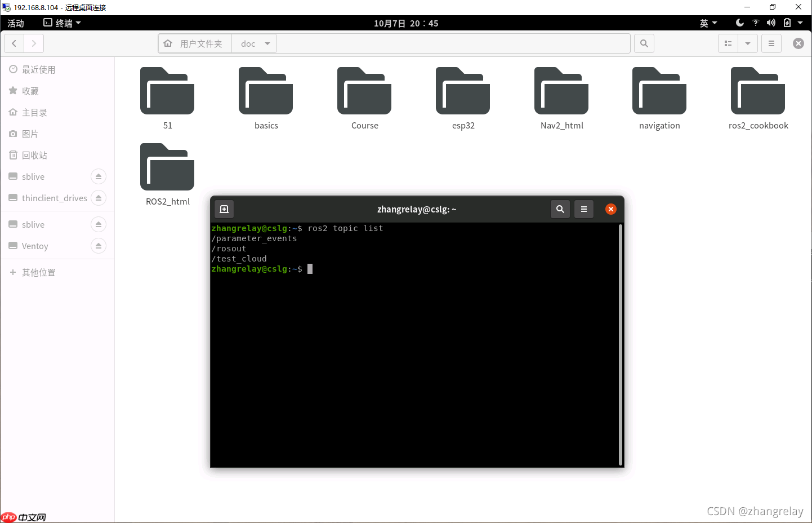This screenshot has width=812, height=523.
Task: Expand the doc path dropdown
Action: pos(267,43)
